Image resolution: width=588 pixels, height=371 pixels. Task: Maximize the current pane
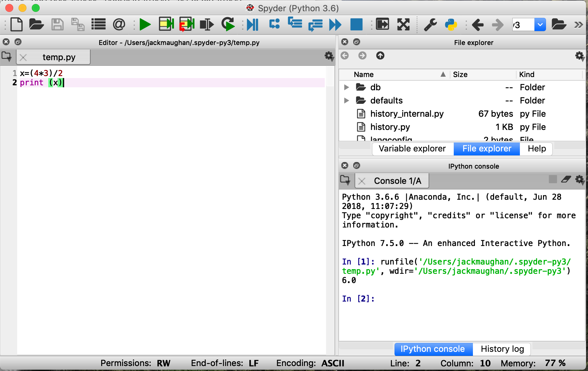383,24
